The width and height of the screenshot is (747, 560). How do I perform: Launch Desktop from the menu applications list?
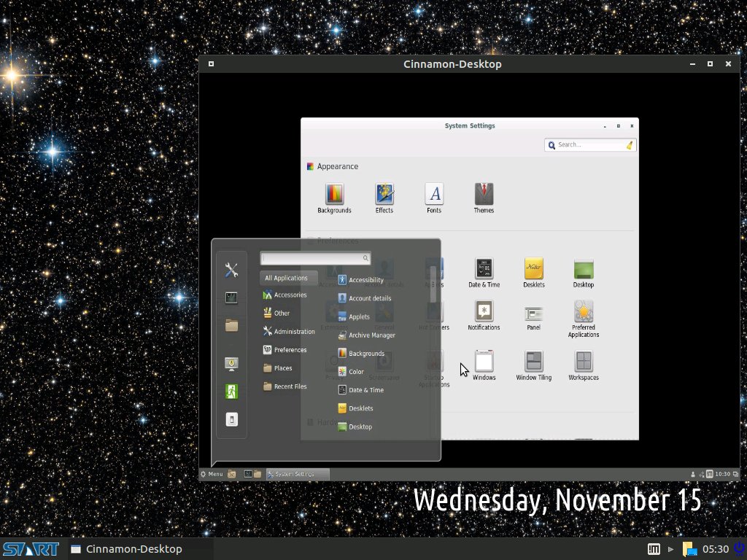355,427
